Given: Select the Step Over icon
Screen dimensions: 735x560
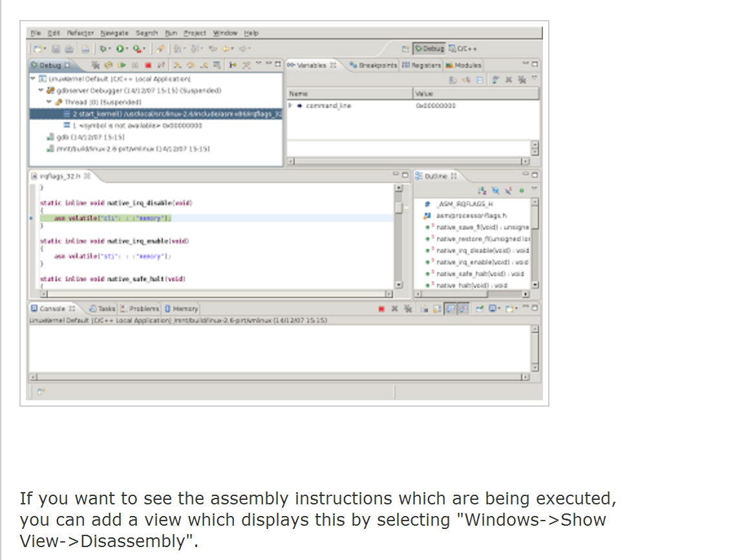Looking at the screenshot, I should pyautogui.click(x=190, y=65).
